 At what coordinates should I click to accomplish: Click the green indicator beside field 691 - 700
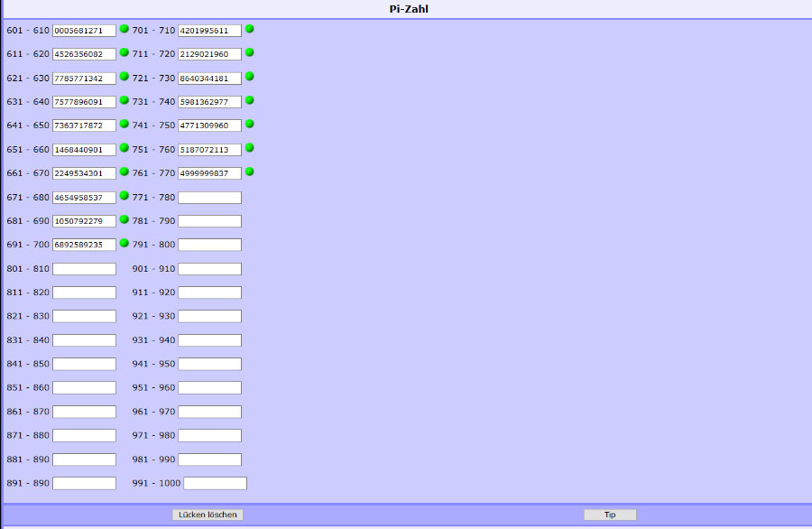(125, 243)
